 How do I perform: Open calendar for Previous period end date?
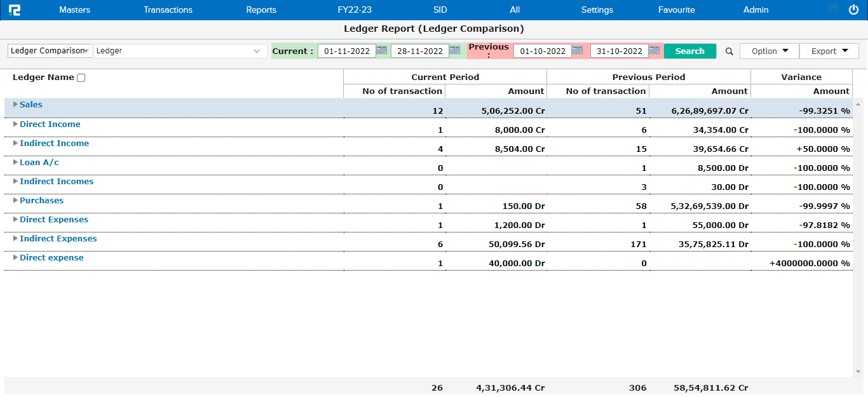(654, 50)
